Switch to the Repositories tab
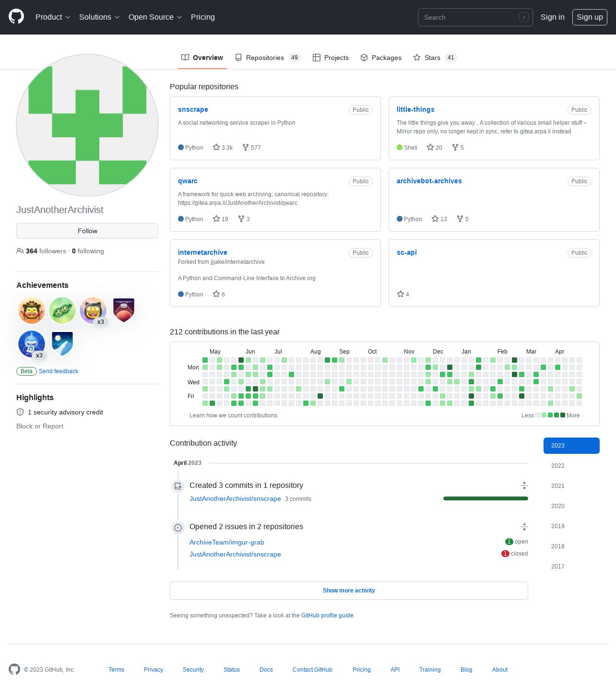Viewport: 616px width, 699px height. pyautogui.click(x=268, y=58)
